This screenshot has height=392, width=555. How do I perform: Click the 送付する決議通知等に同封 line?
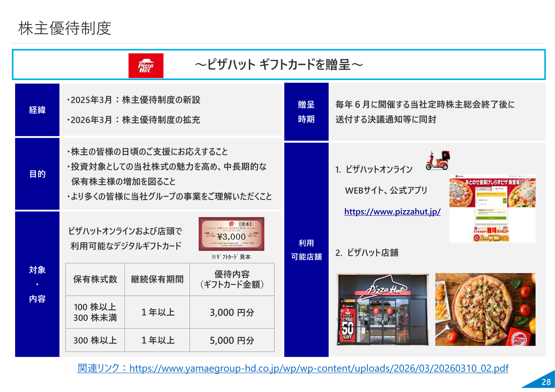pos(386,119)
